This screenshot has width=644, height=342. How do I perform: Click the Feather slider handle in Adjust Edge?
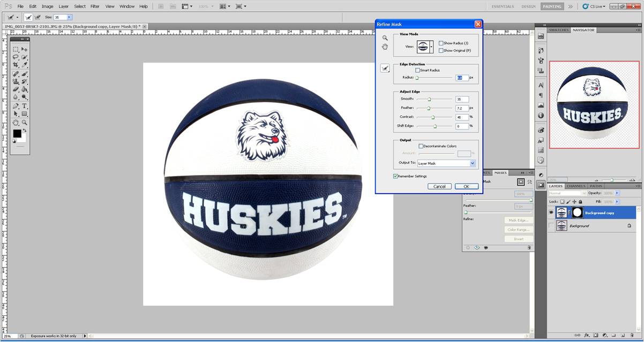(429, 108)
